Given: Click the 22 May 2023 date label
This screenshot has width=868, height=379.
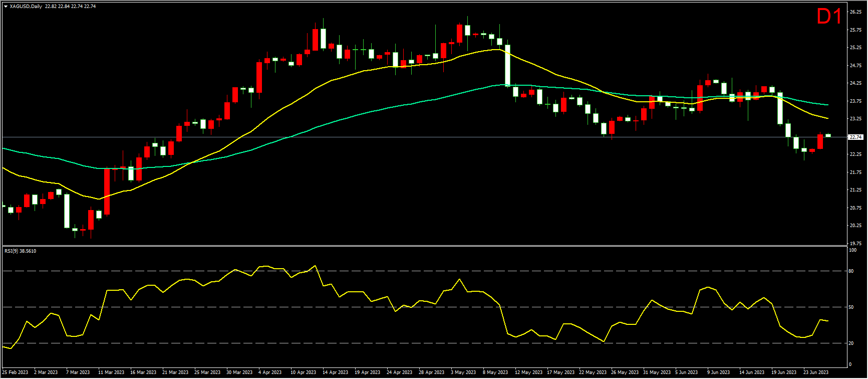Looking at the screenshot, I should coord(593,372).
